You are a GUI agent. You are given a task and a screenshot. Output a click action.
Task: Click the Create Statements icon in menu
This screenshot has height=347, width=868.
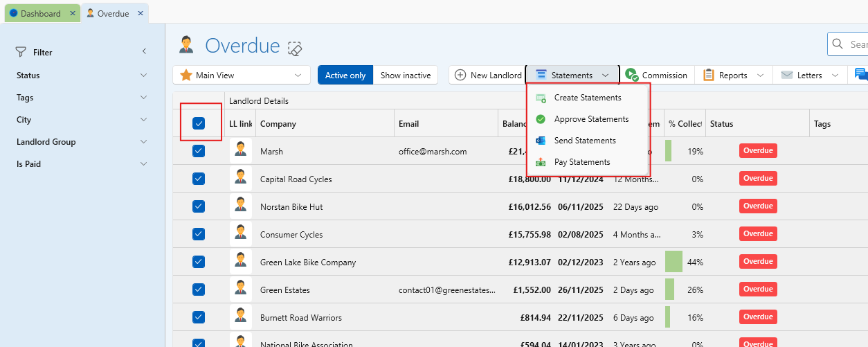[x=541, y=98]
